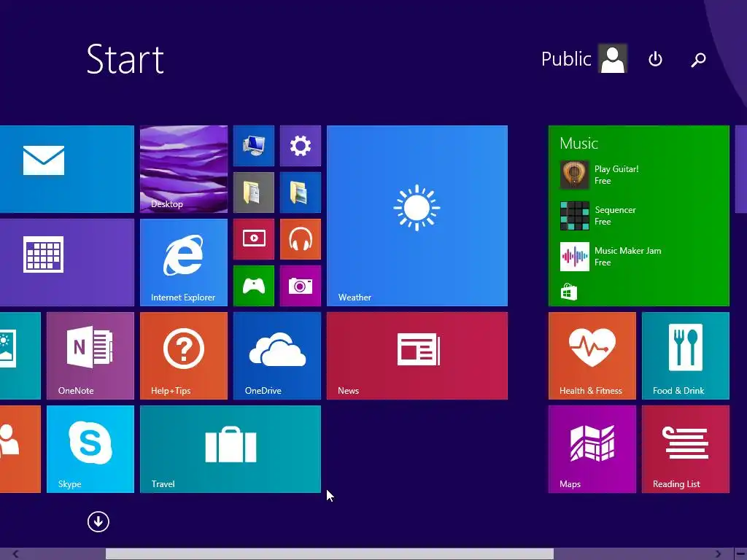Open the Weather tile
Viewport: 747px width, 560px height.
point(417,216)
